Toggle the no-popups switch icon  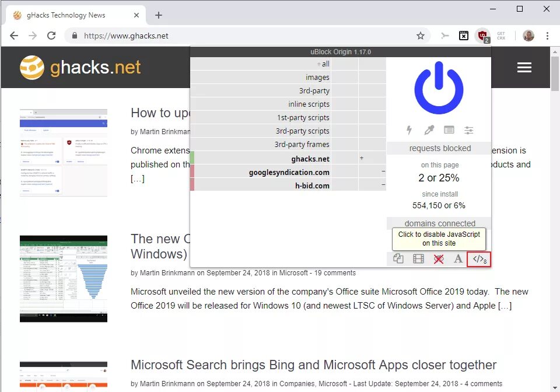point(398,259)
